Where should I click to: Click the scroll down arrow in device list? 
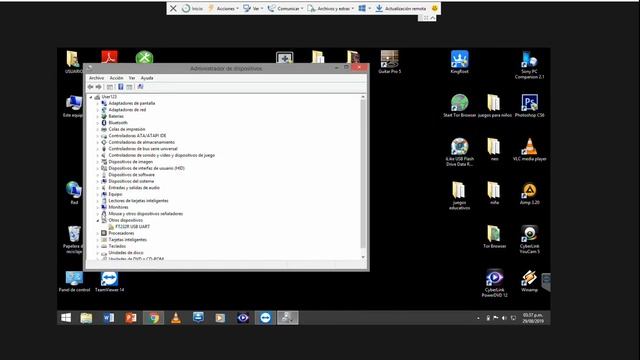363,257
